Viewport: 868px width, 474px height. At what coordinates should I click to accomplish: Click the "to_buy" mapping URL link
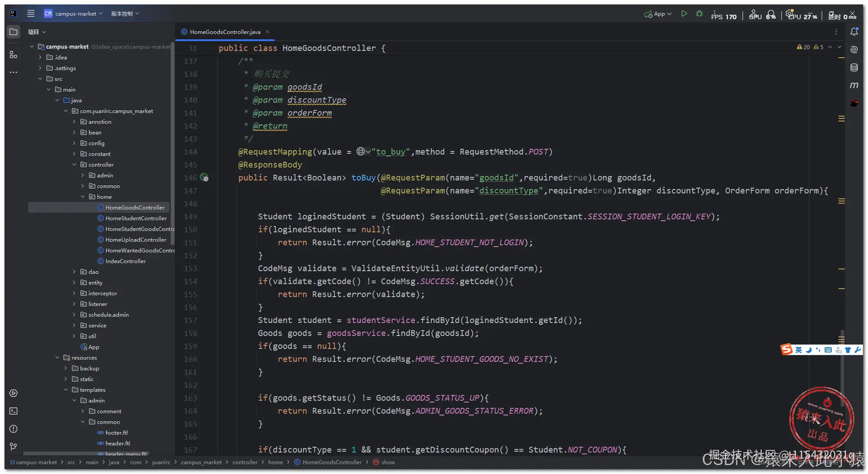(390, 152)
